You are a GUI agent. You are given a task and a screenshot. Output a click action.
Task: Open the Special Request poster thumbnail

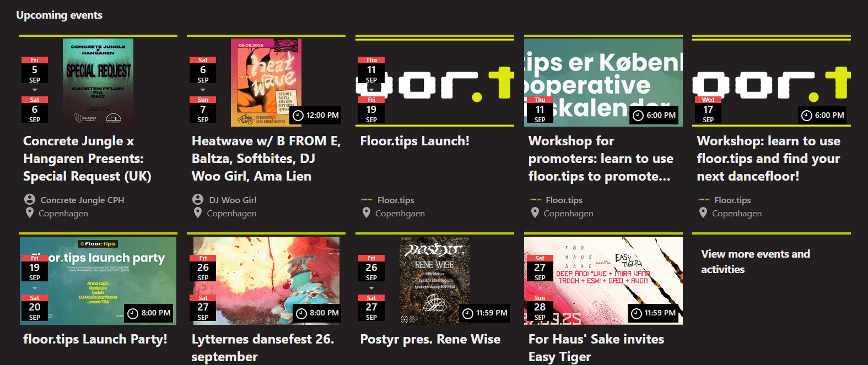tap(98, 82)
